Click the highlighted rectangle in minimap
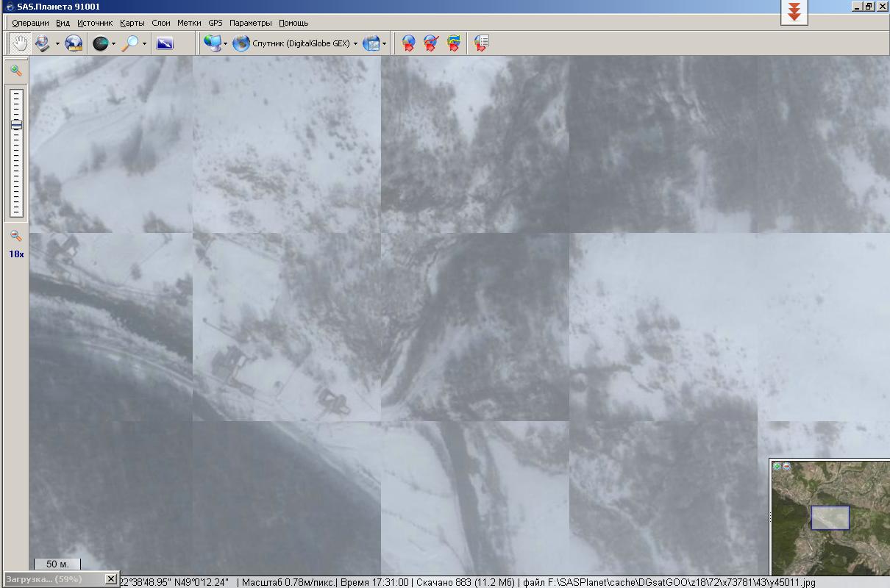The height and width of the screenshot is (588, 890). click(x=830, y=517)
